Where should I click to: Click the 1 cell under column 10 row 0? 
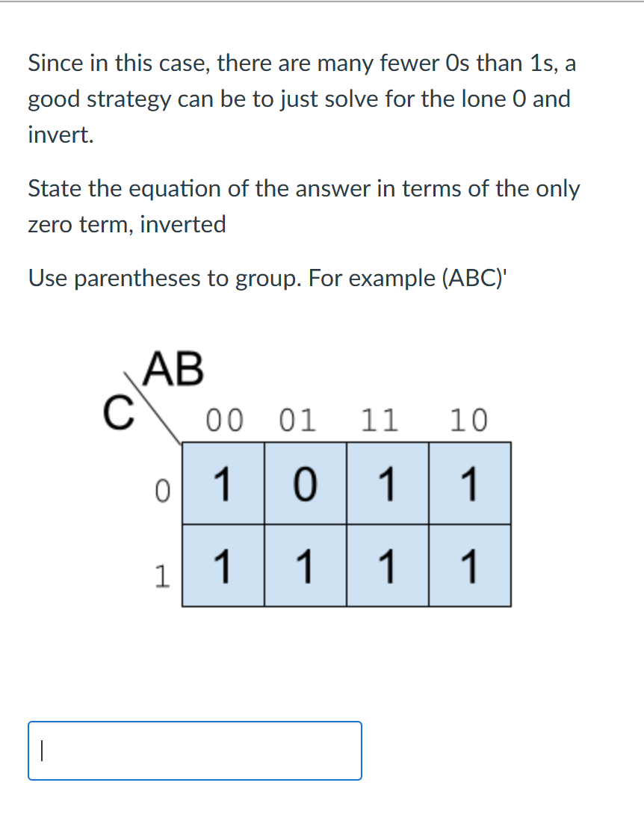(469, 484)
